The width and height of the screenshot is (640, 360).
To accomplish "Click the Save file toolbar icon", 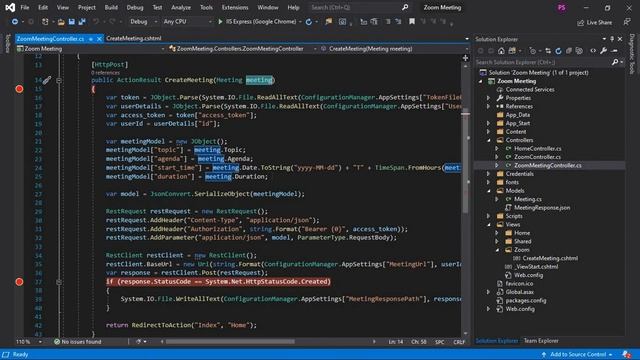I will pos(71,22).
